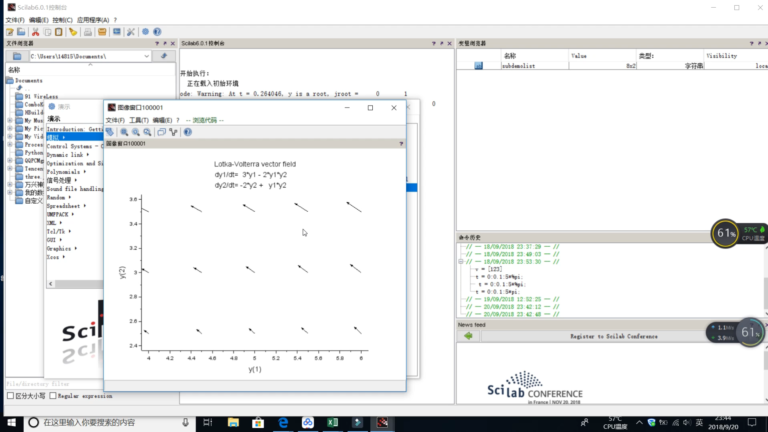Click the Paste clipboard icon in main toolbar
Viewport: 768px width, 432px height.
[59, 32]
